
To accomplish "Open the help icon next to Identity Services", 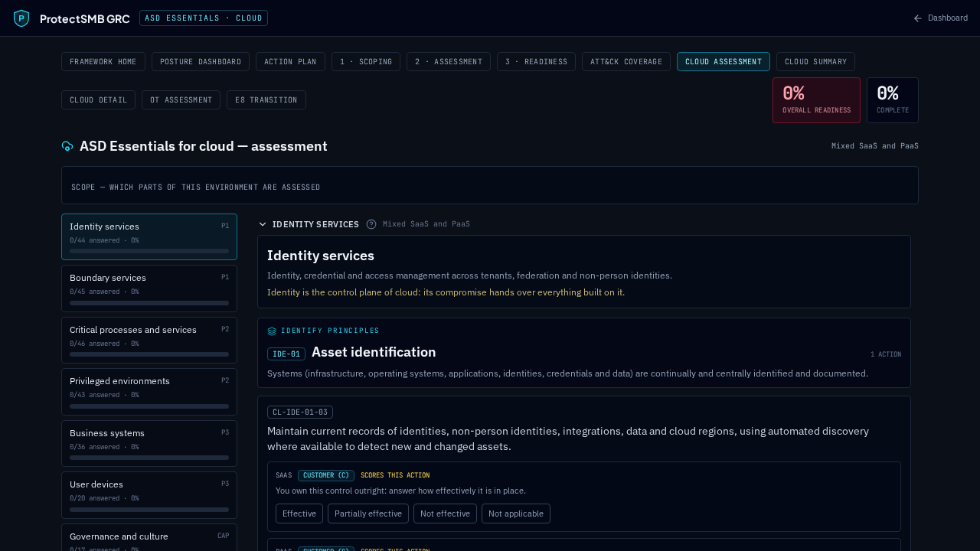I will pos(371,224).
